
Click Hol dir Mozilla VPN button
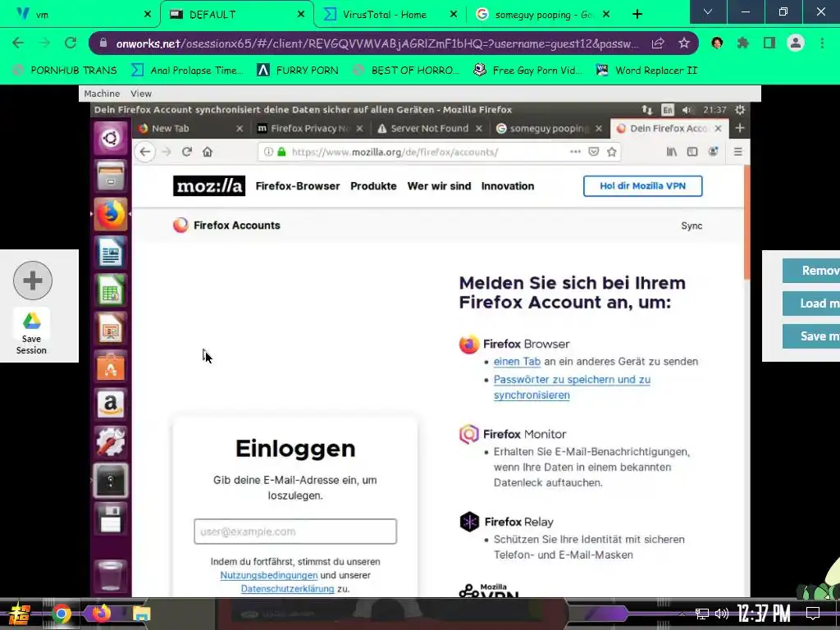point(643,186)
